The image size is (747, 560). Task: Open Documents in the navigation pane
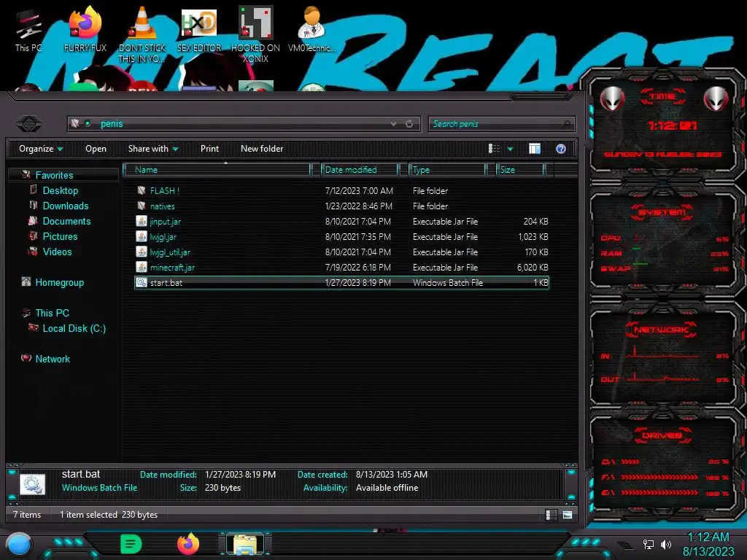[x=66, y=221]
